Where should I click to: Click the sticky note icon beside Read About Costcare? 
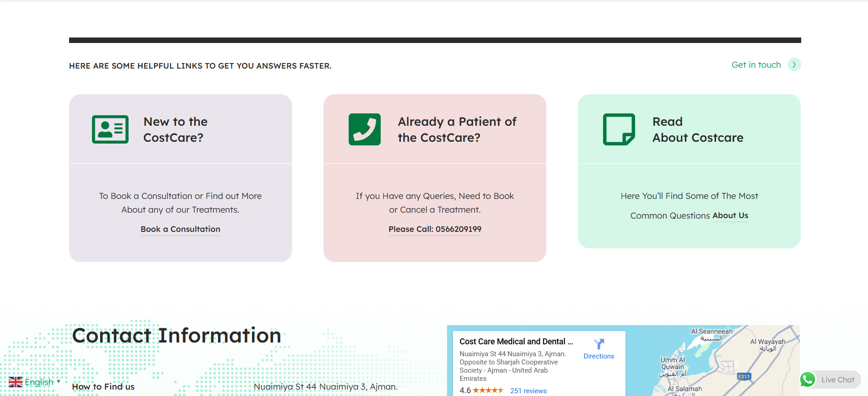coord(619,129)
